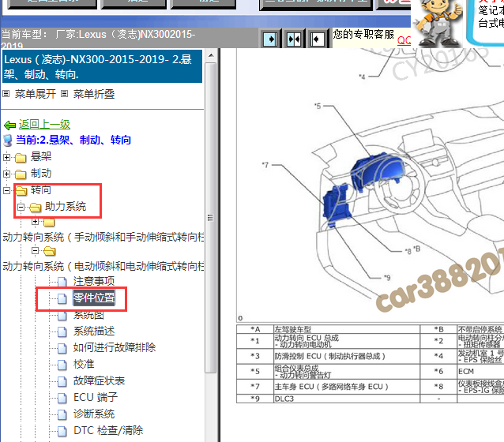Collapse all menus with 菜单折叠
The image size is (504, 442).
(x=94, y=94)
